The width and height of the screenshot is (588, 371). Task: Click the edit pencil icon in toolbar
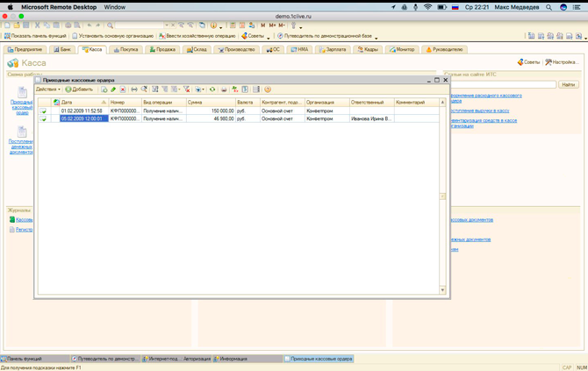113,89
